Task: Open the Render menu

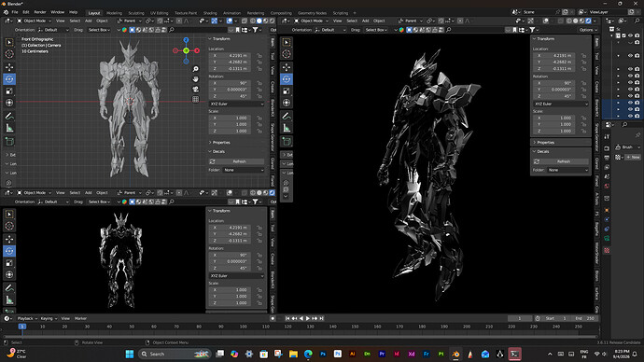Action: 40,12
